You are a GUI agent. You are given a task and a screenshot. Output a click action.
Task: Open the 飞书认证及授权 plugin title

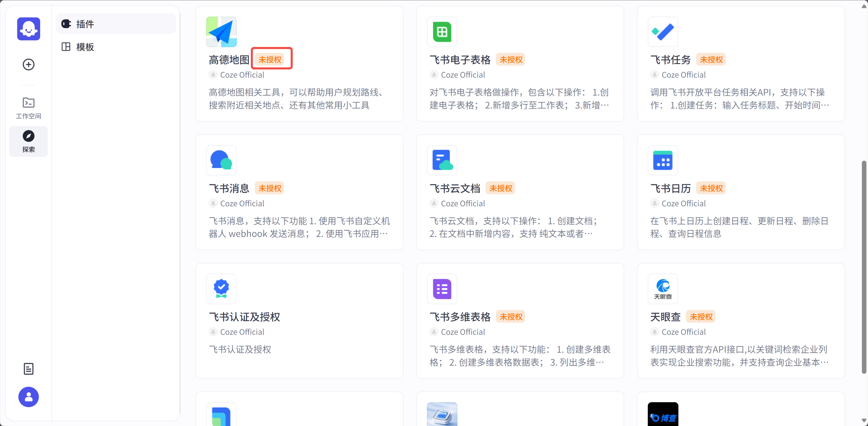[244, 317]
